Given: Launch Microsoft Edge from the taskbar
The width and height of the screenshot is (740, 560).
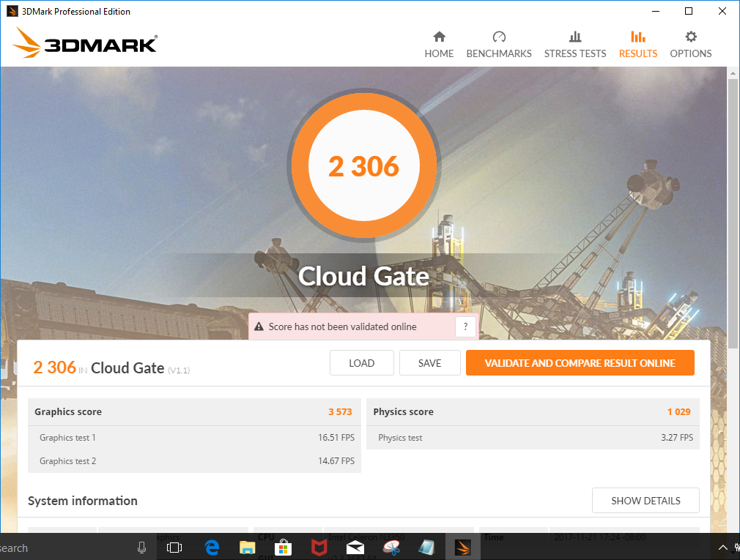Looking at the screenshot, I should click(x=212, y=548).
